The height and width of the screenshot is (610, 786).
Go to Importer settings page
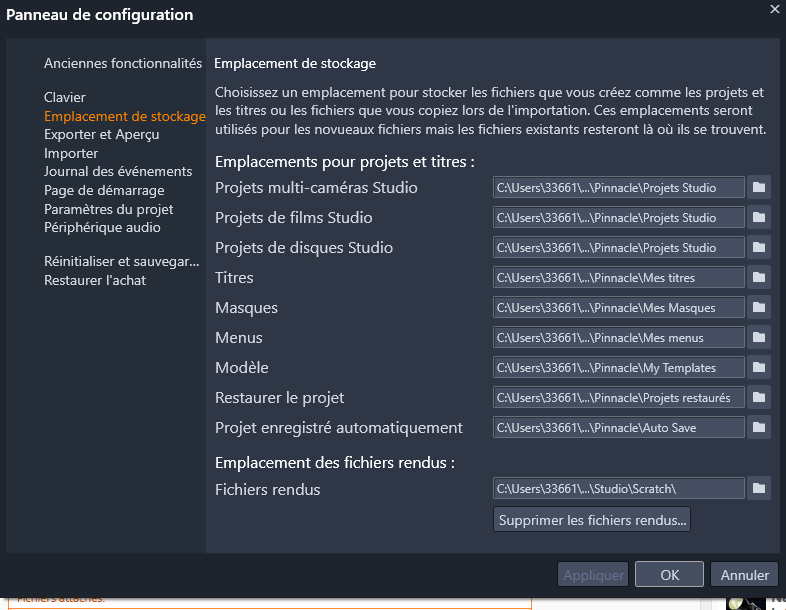point(71,153)
